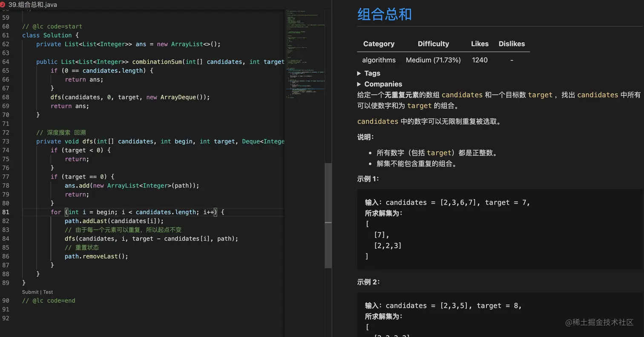The height and width of the screenshot is (337, 644).
Task: Click 'if (target < 0) {' line
Action: [80, 150]
